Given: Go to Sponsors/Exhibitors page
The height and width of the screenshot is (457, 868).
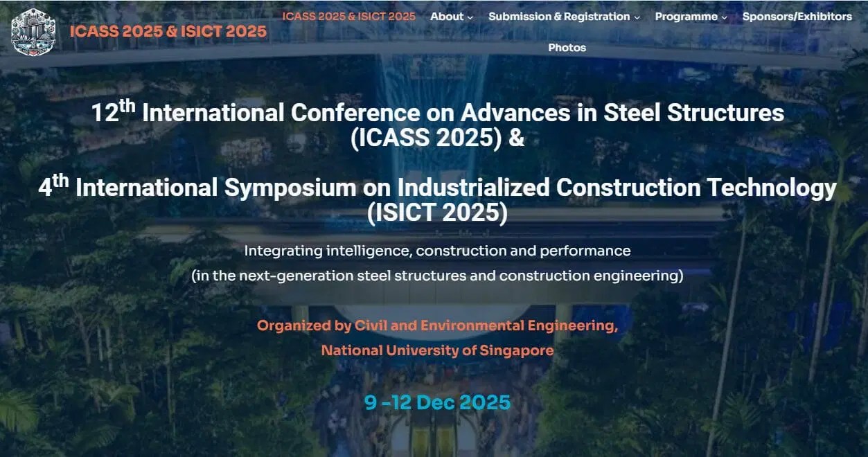Looking at the screenshot, I should [797, 16].
